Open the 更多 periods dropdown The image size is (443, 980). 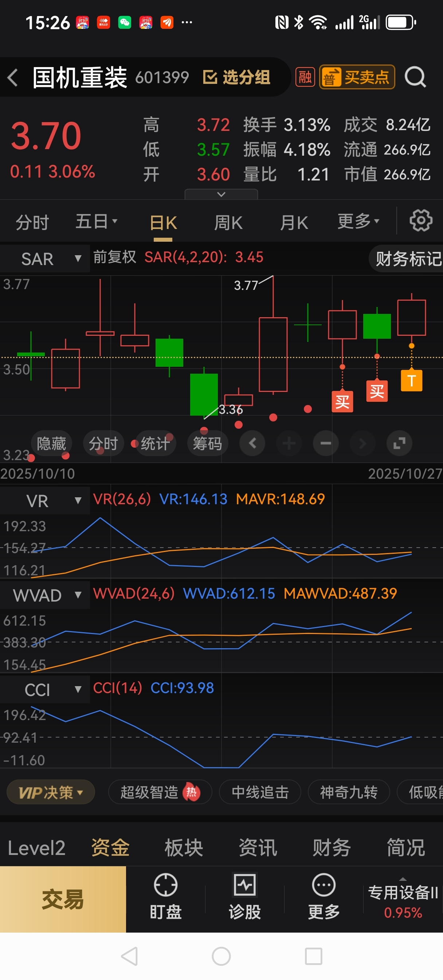(358, 221)
